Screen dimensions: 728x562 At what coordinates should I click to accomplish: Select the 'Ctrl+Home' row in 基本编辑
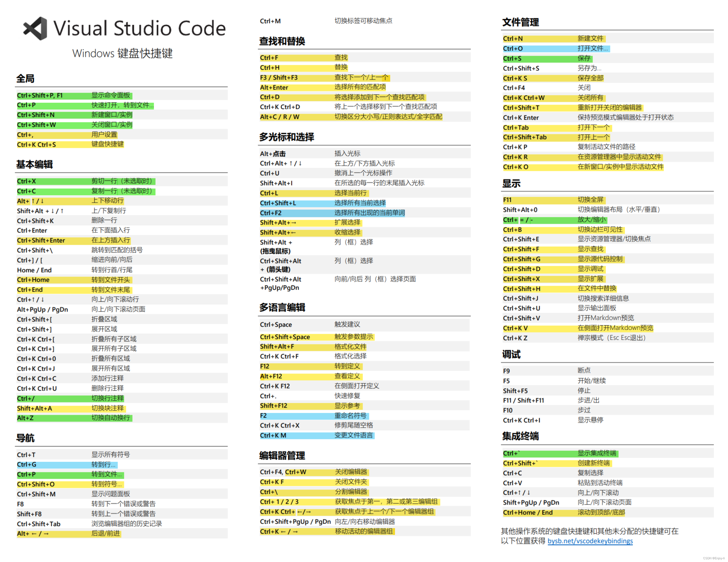click(122, 280)
